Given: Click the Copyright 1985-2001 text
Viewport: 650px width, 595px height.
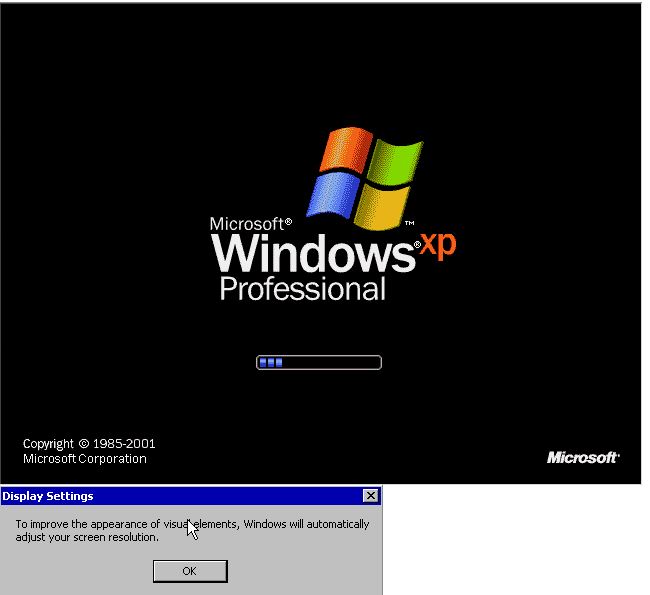Looking at the screenshot, I should [89, 443].
